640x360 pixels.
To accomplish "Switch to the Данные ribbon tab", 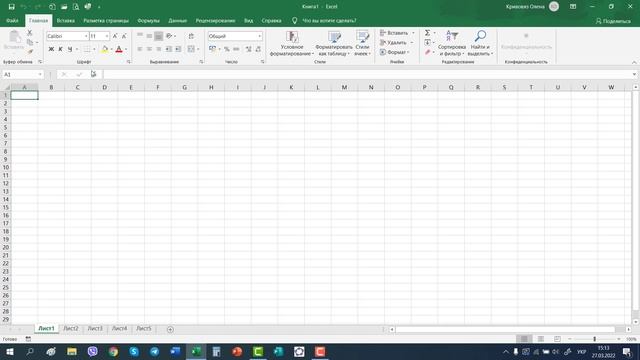I will 178,20.
